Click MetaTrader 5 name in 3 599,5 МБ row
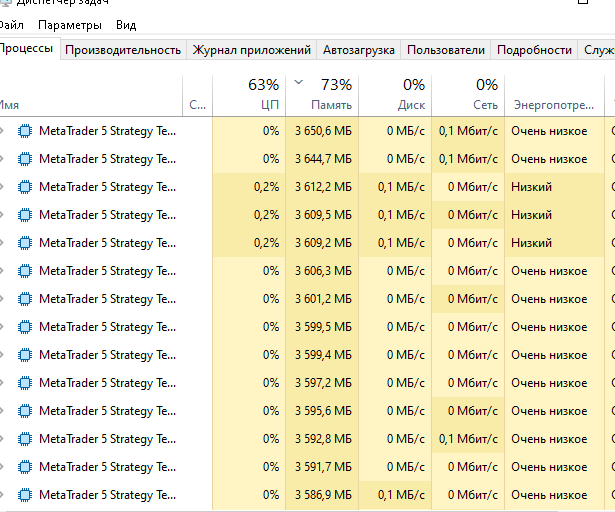Viewport: 615px width, 512px height. tap(107, 327)
